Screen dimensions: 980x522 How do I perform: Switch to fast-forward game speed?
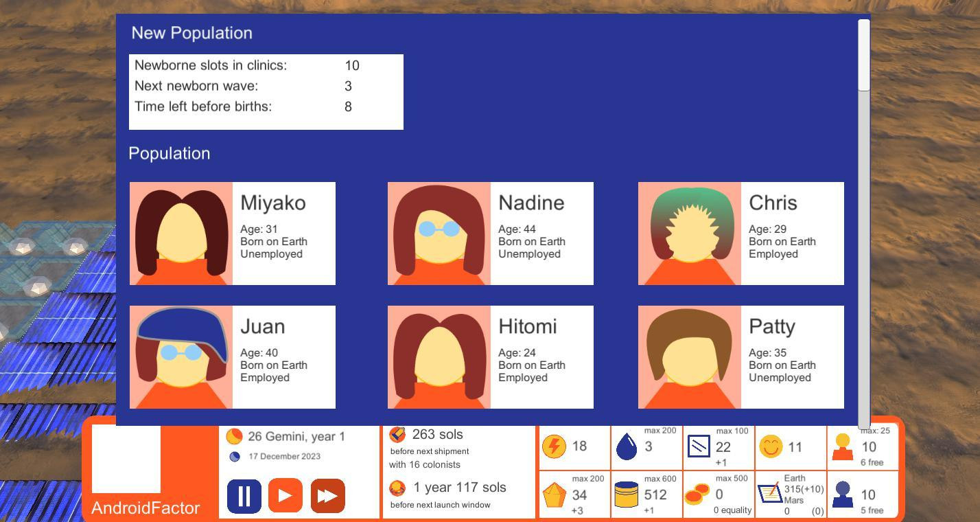(328, 496)
